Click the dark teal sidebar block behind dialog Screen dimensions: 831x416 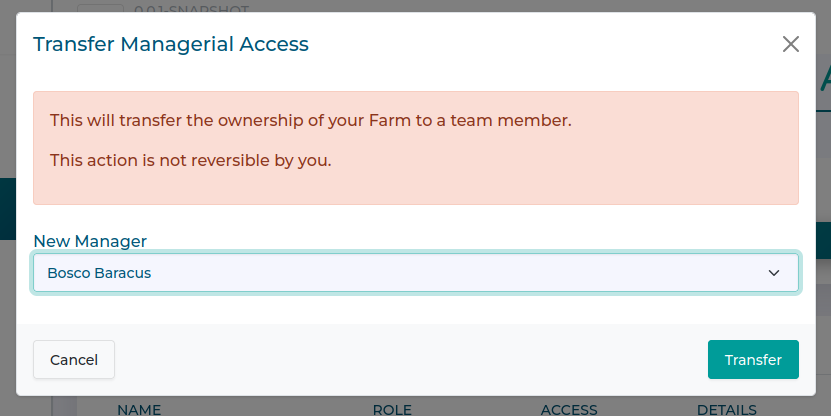tap(7, 208)
